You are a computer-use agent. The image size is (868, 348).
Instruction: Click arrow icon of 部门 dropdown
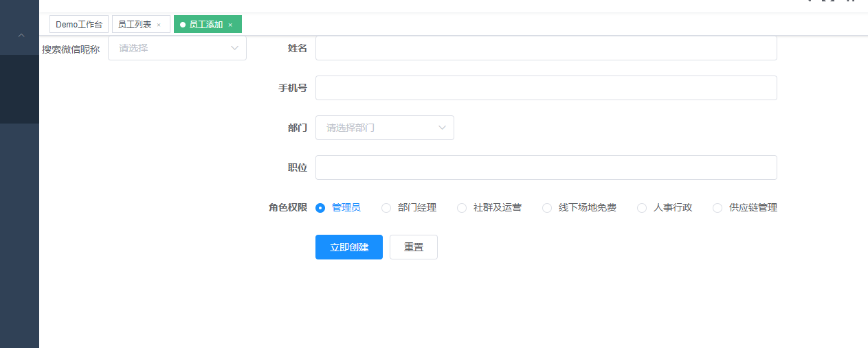442,128
